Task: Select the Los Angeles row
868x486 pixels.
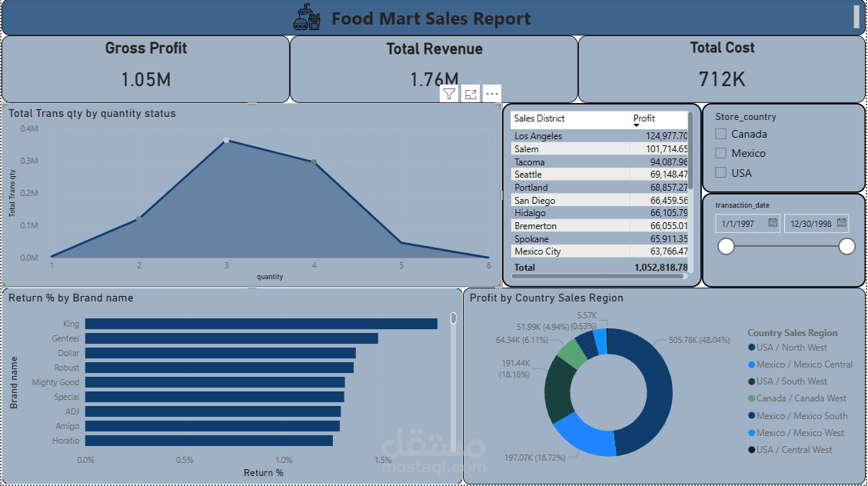Action: click(x=600, y=135)
